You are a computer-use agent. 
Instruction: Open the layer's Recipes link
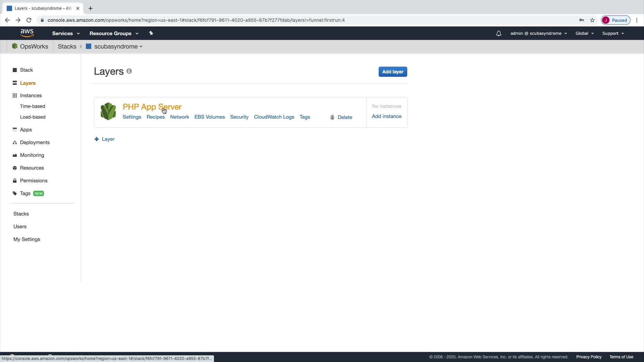156,117
